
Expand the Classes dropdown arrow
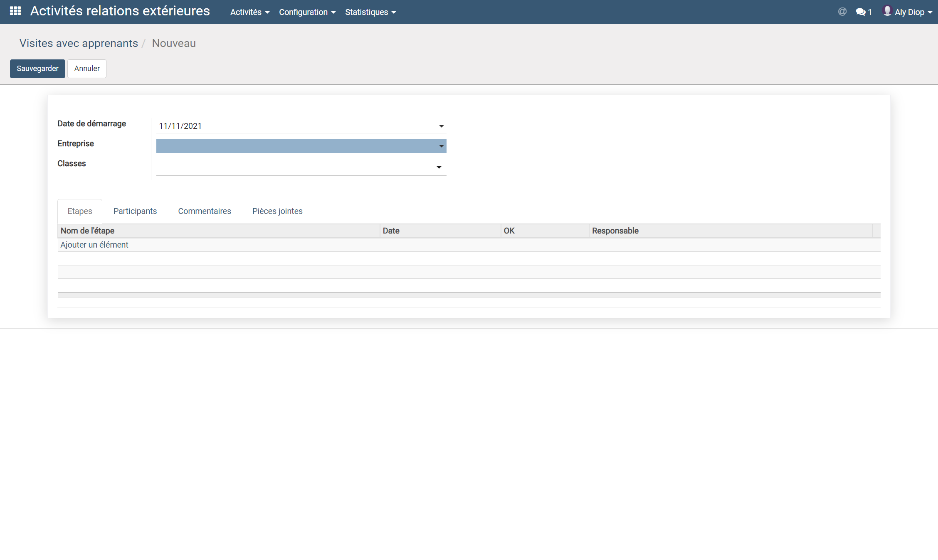point(439,167)
